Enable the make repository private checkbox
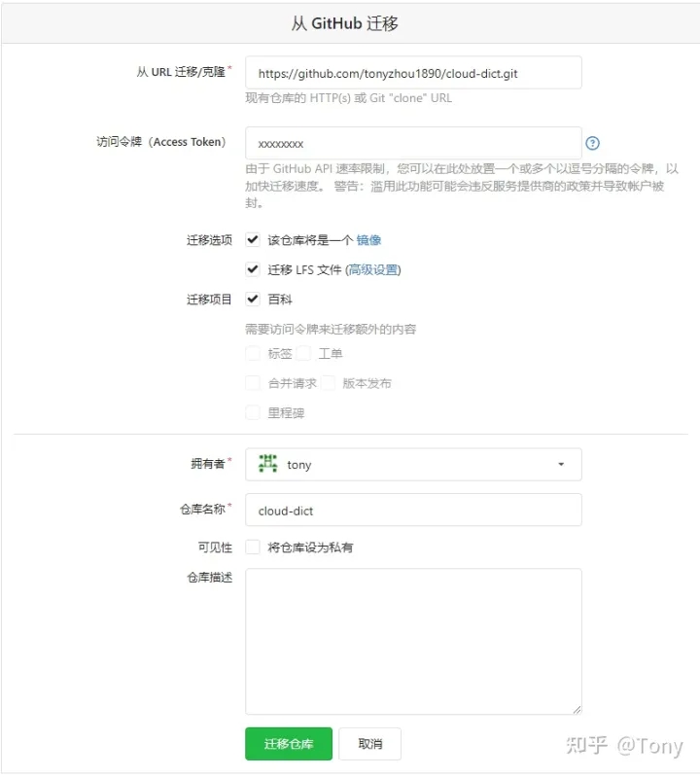 (x=253, y=547)
